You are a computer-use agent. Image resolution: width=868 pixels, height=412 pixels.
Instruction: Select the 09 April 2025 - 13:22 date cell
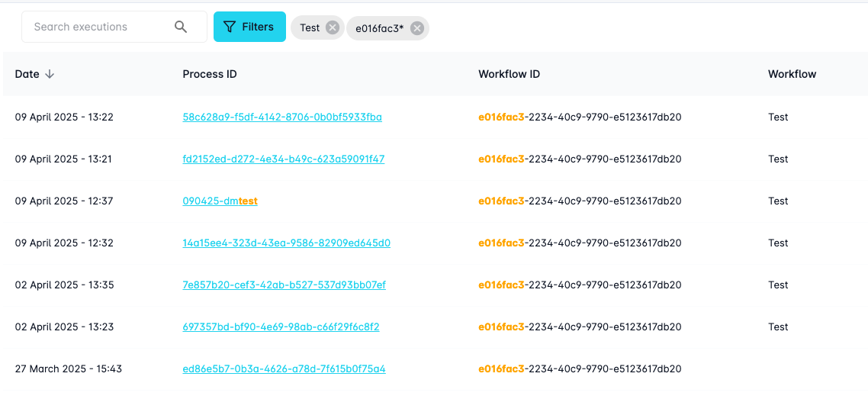pyautogui.click(x=64, y=117)
